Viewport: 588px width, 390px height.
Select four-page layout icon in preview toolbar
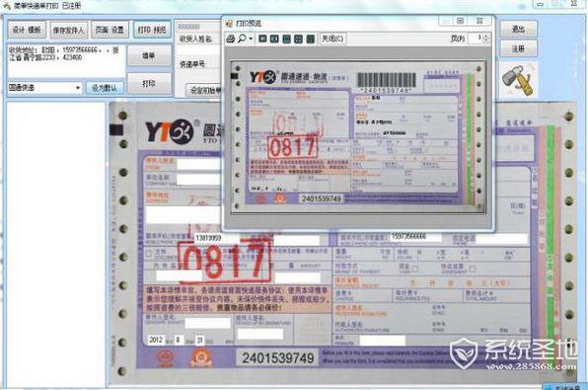[x=298, y=39]
